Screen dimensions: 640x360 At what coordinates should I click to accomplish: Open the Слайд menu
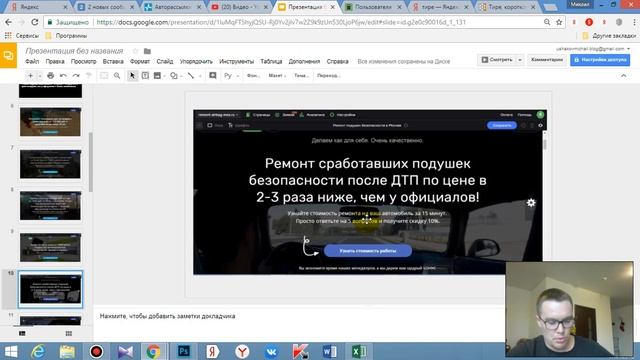tap(165, 61)
